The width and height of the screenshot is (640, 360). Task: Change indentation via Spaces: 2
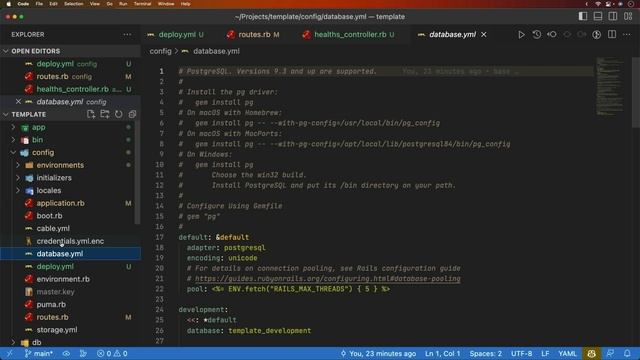coord(485,353)
